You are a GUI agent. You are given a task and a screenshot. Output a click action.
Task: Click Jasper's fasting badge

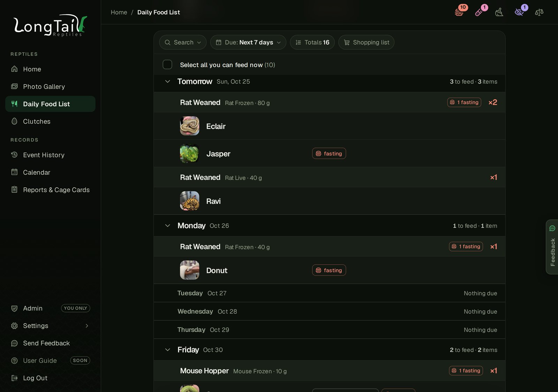coord(329,153)
